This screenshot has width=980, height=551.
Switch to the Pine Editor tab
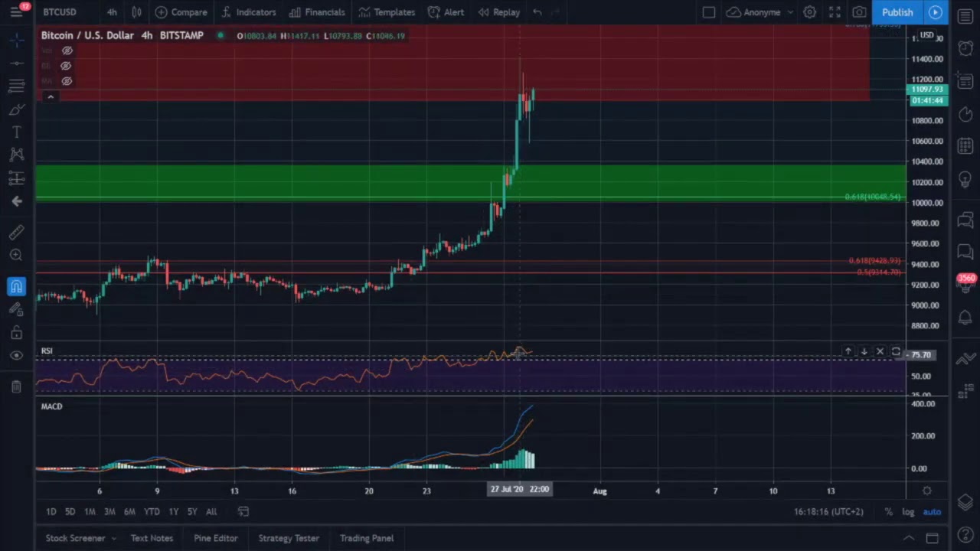pyautogui.click(x=215, y=538)
